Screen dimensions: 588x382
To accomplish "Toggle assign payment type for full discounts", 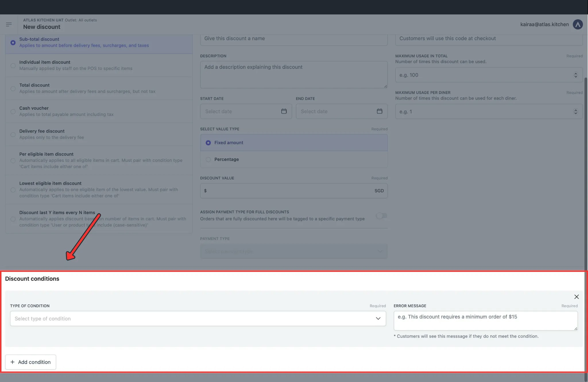I will (x=381, y=216).
